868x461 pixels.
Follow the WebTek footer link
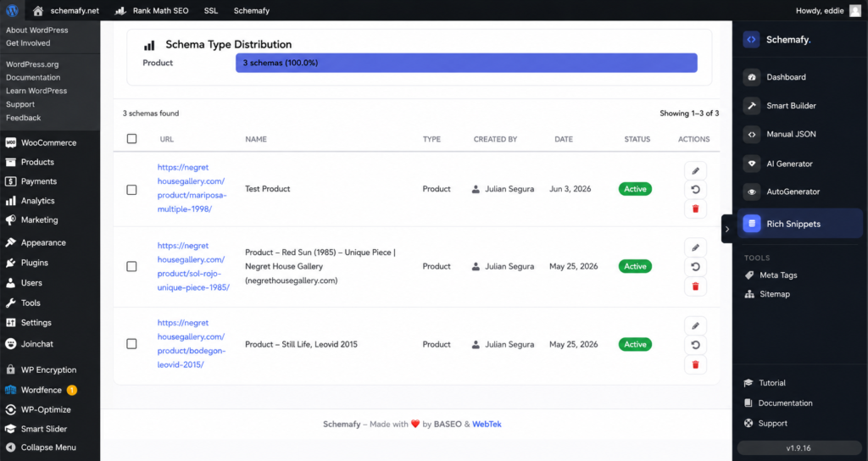coord(487,425)
